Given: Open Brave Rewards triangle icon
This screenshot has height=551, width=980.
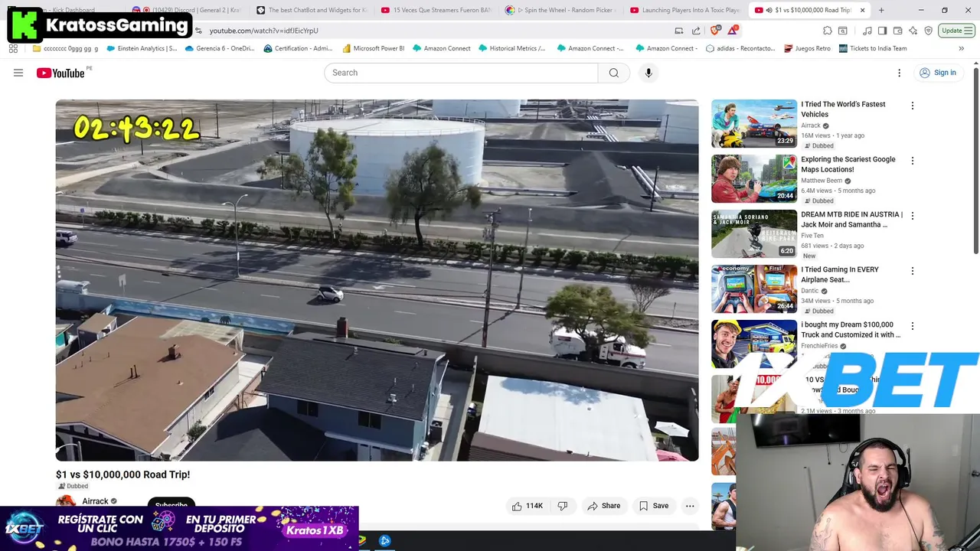Looking at the screenshot, I should coord(733,31).
